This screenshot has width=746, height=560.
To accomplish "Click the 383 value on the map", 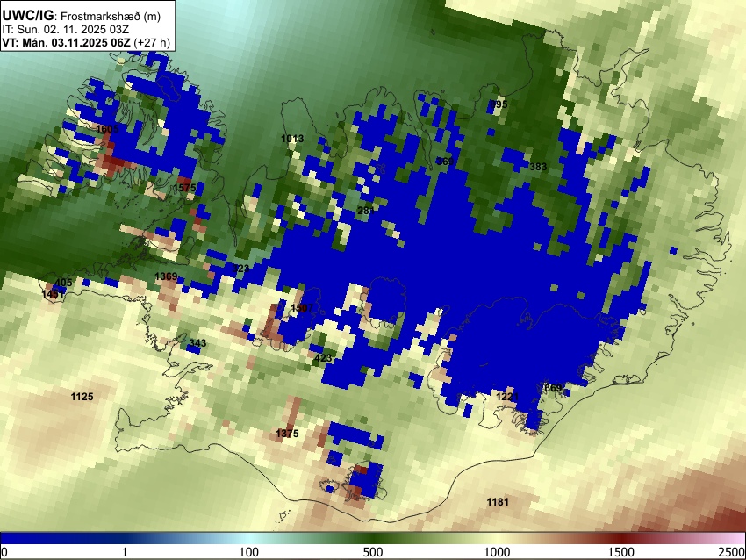I will point(538,167).
